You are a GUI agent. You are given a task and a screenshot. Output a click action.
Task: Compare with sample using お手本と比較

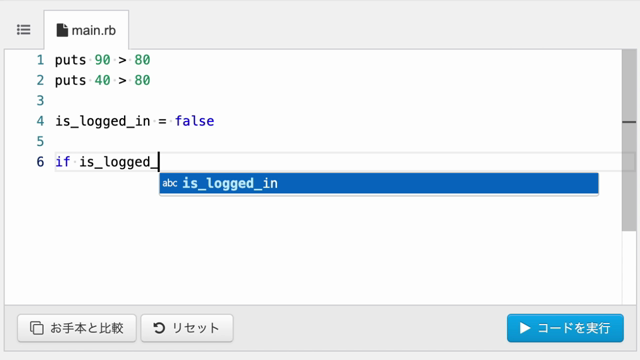pyautogui.click(x=77, y=328)
